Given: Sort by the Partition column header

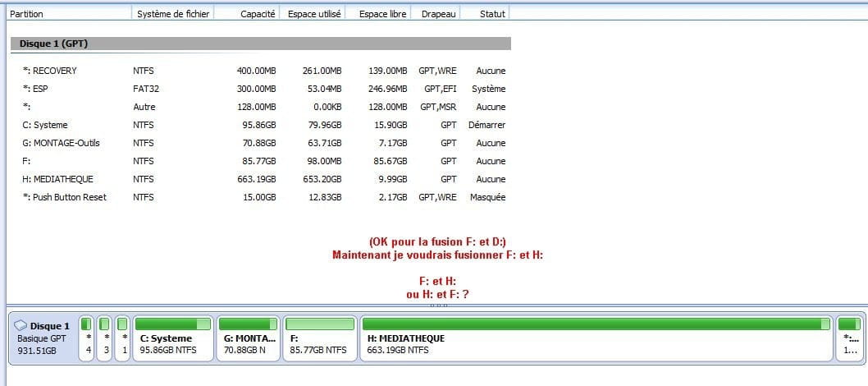Looking at the screenshot, I should pyautogui.click(x=69, y=14).
